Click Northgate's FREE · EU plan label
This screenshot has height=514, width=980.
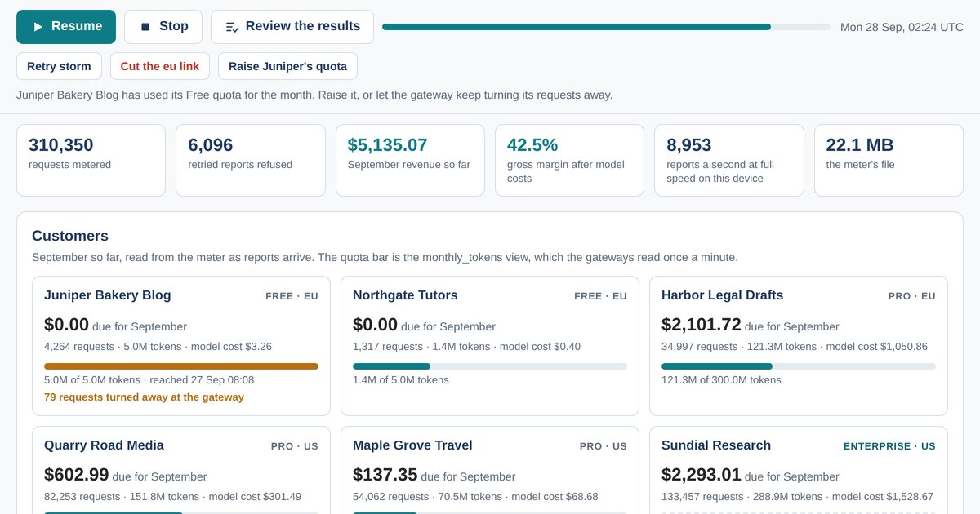[x=600, y=296]
